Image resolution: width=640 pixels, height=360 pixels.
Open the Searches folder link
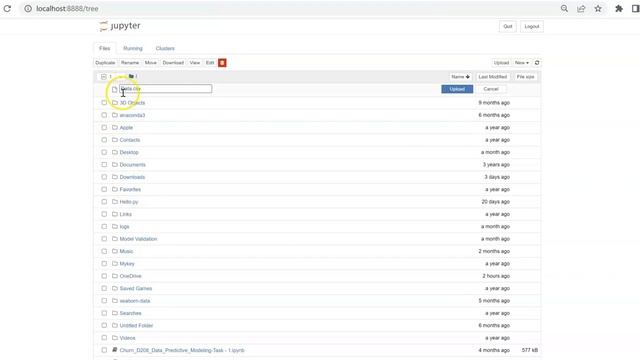[131, 313]
